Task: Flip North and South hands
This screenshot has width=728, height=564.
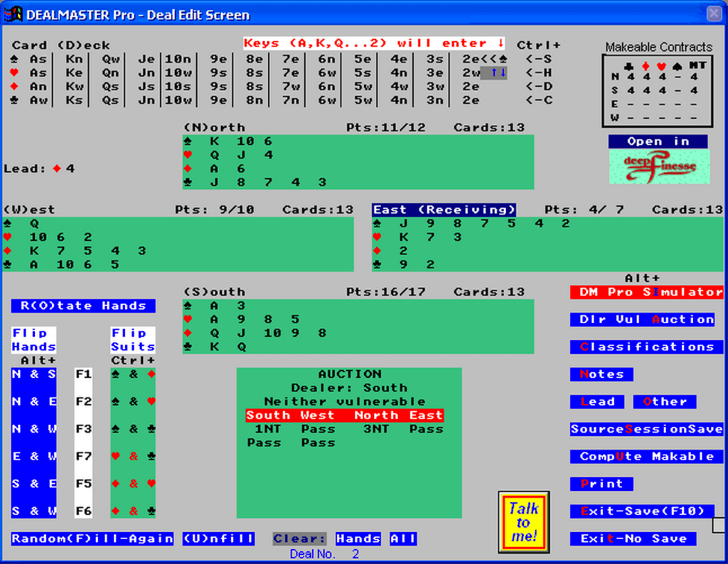Action: pyautogui.click(x=34, y=374)
